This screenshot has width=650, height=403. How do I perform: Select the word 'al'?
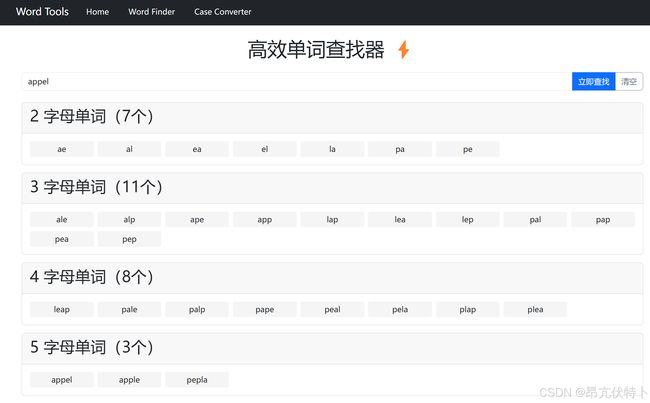tap(129, 149)
